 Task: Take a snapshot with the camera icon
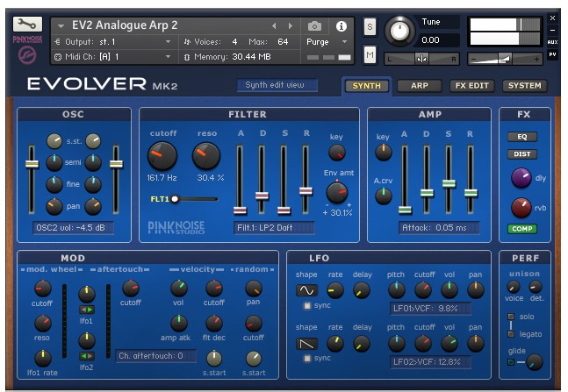tap(314, 26)
